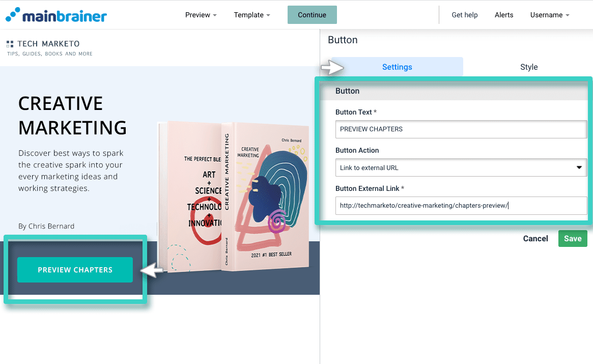This screenshot has width=593, height=364.
Task: Open the Preview dropdown menu
Action: [x=201, y=15]
